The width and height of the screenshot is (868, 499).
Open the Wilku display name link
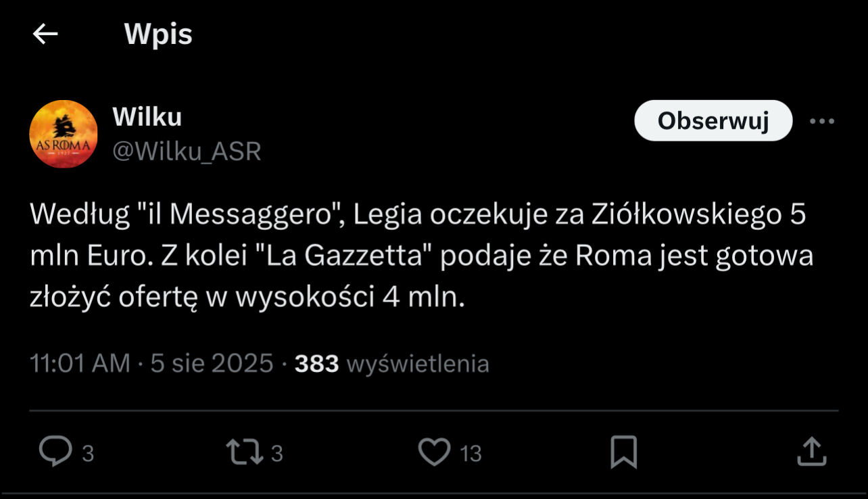(147, 117)
